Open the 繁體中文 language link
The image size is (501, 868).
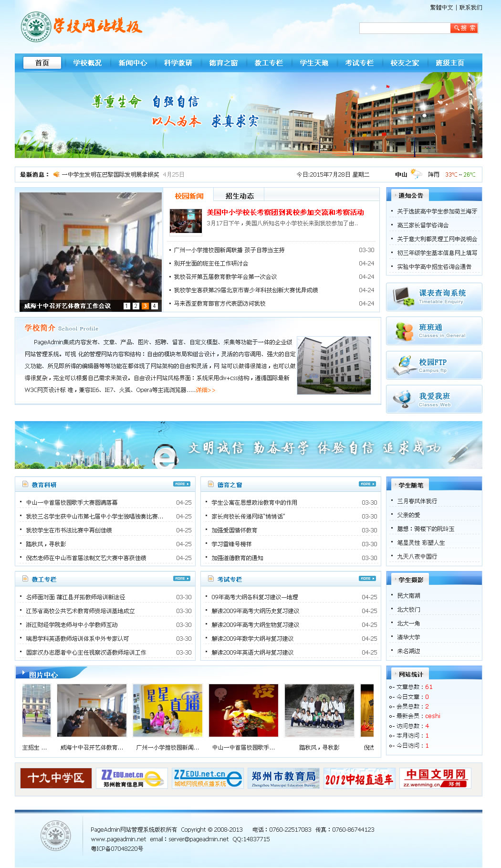click(x=441, y=8)
